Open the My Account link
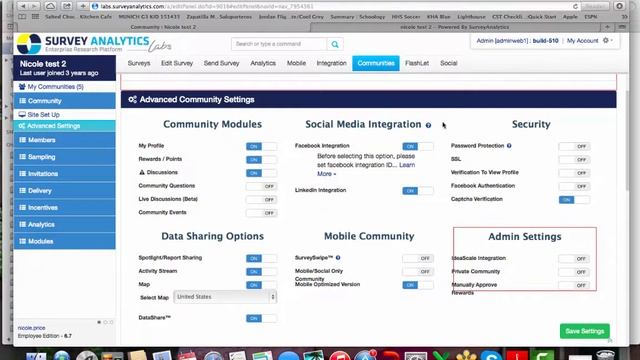The width and height of the screenshot is (640, 360). pos(582,40)
